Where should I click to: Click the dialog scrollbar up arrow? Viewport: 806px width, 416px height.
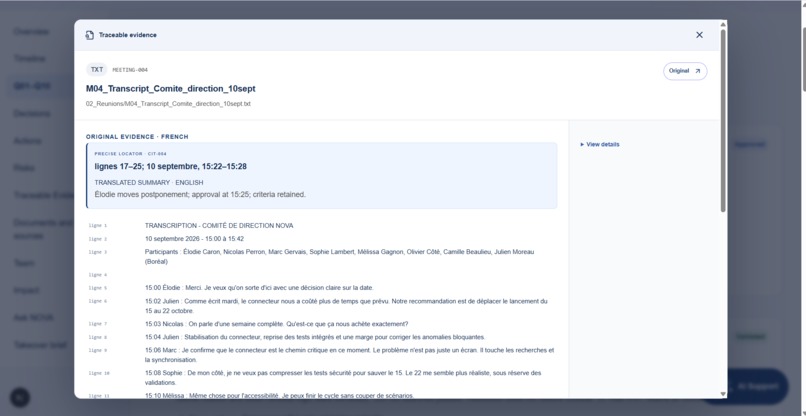[x=723, y=24]
